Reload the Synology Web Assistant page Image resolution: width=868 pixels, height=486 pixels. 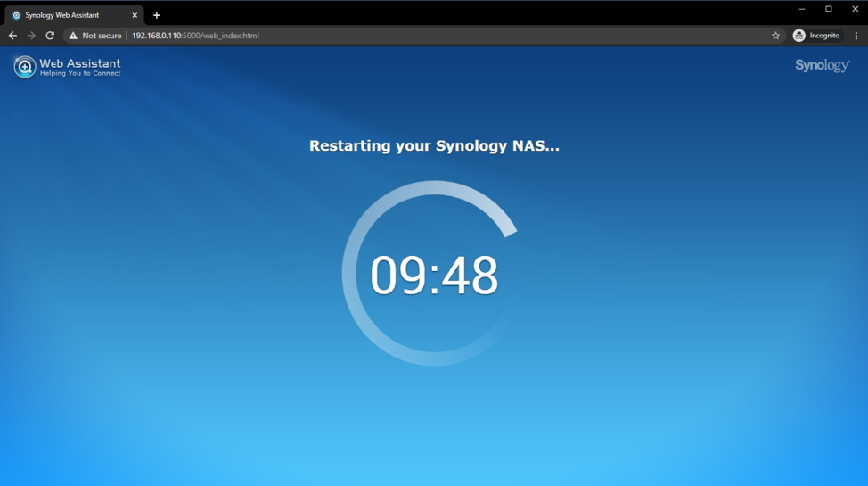pos(50,36)
